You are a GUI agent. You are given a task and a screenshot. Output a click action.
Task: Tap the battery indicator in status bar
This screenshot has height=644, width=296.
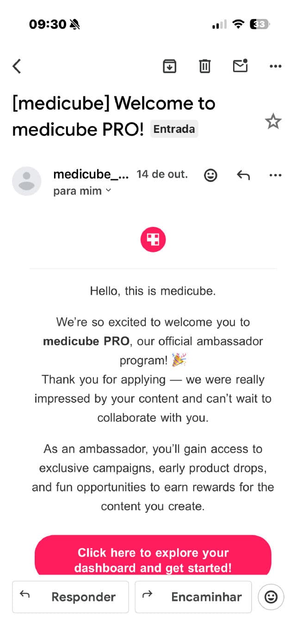[x=259, y=25]
